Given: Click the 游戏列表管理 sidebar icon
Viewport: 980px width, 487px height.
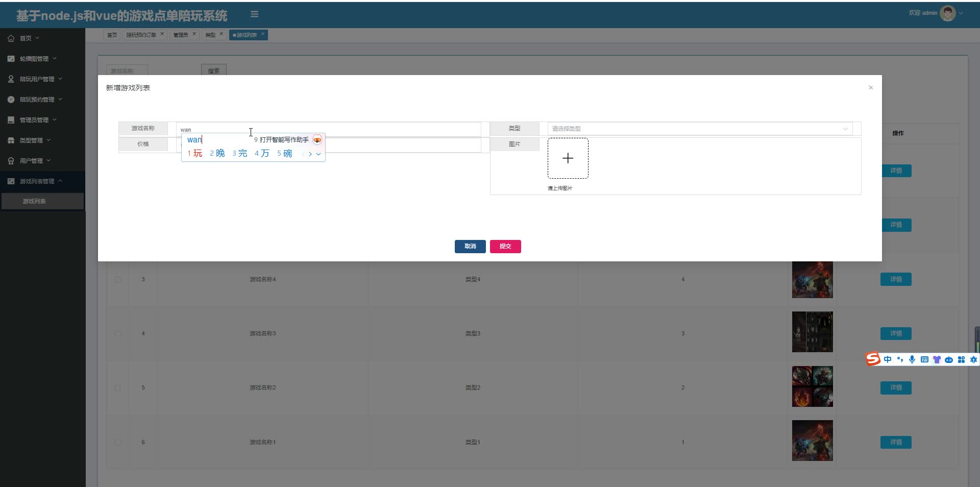Looking at the screenshot, I should coord(11,181).
